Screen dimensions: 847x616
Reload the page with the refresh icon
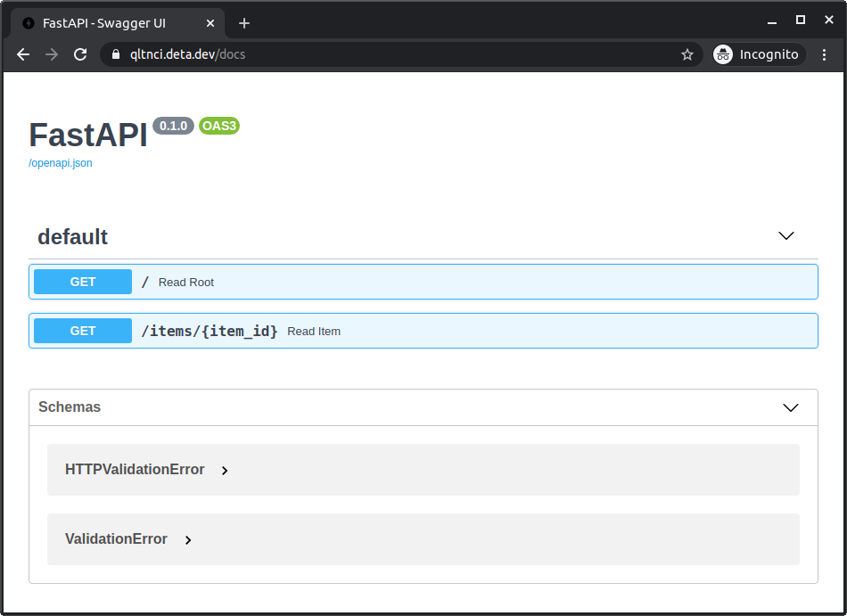[x=80, y=54]
